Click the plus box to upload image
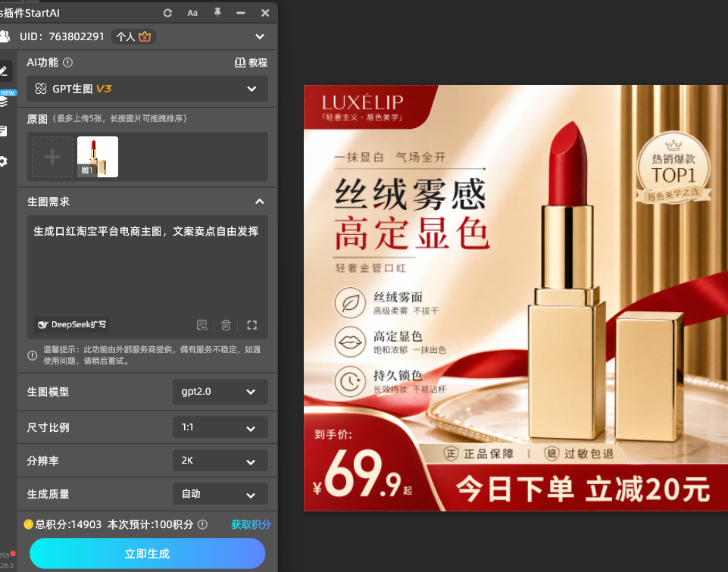This screenshot has width=728, height=572. [x=52, y=157]
